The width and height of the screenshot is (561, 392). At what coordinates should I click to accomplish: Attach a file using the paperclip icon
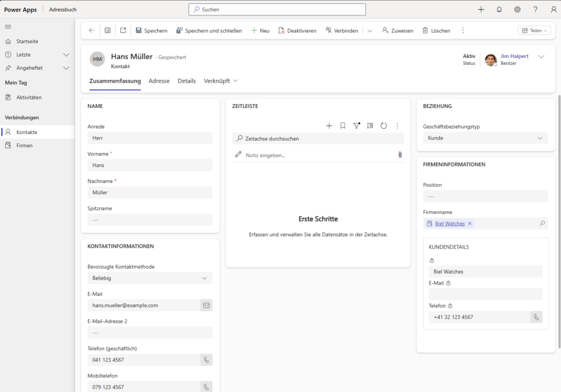[400, 154]
